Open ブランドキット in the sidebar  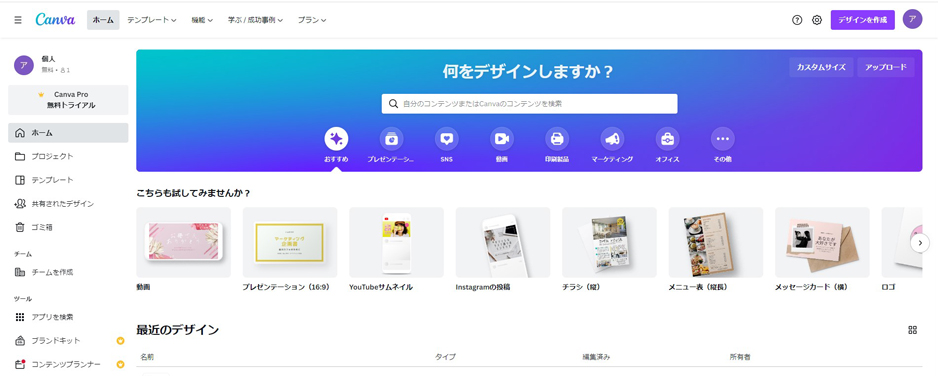point(68,341)
